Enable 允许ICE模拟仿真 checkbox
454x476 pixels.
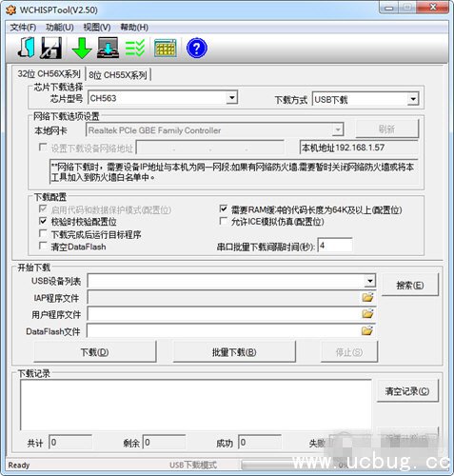[223, 221]
